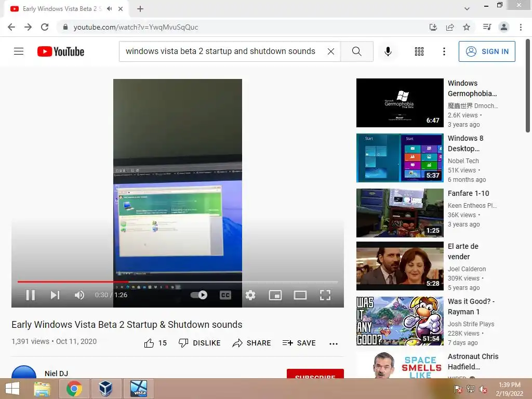Open Fanfare 1-10 video thumbnail

pos(400,212)
